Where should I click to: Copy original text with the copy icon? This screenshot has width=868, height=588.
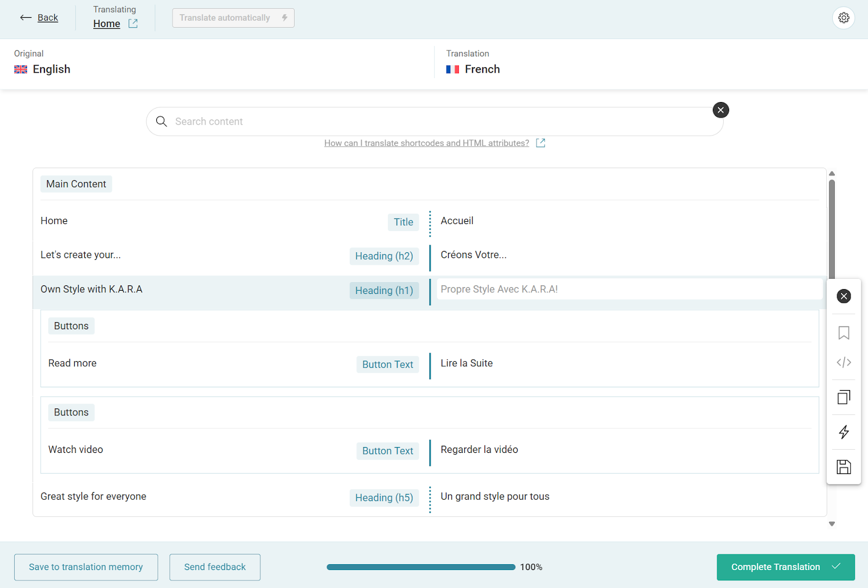[844, 397]
